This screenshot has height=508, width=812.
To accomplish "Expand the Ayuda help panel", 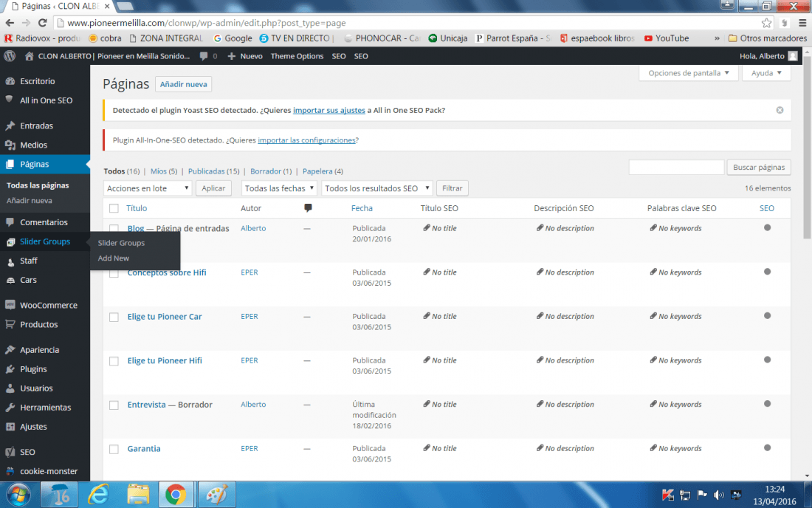I will tap(766, 73).
